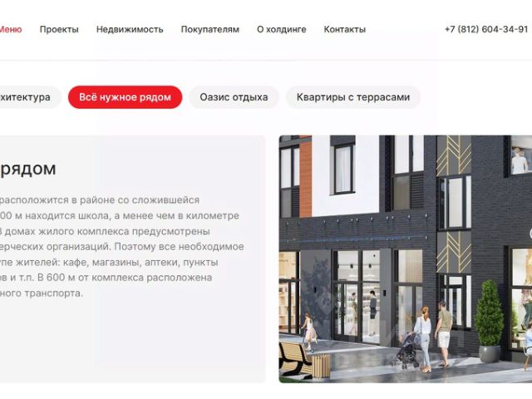Screen dimensions: 532x399
Task: Click the heading ending with рядом
Action: click(x=27, y=169)
